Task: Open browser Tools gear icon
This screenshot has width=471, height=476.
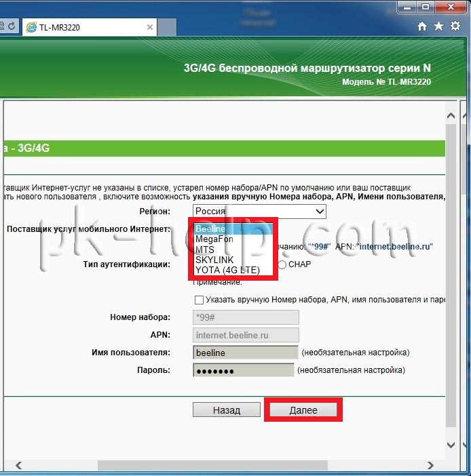Action: [x=455, y=26]
